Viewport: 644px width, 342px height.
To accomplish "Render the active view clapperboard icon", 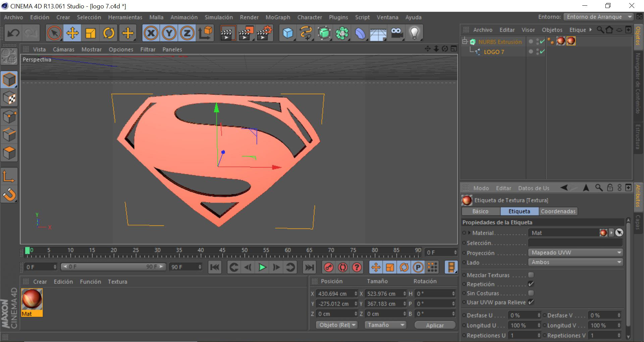I will point(228,33).
